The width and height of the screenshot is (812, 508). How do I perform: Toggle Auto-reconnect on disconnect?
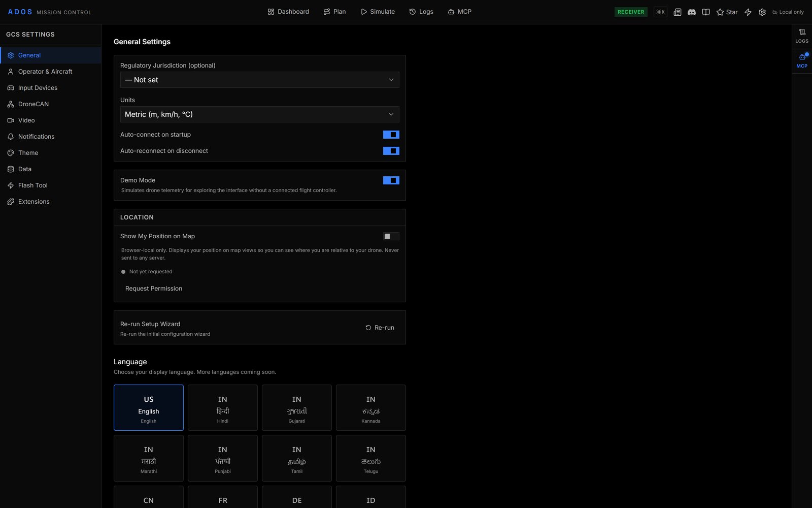click(391, 151)
